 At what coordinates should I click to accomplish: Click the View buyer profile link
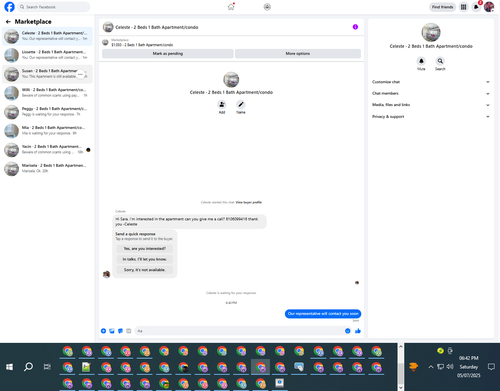coord(249,202)
